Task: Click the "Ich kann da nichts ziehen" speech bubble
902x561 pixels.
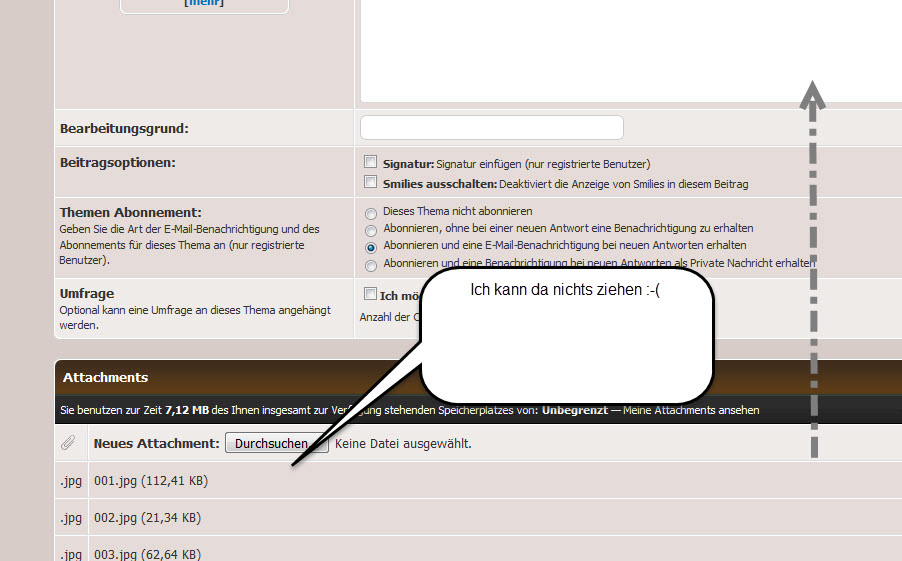Action: point(566,335)
